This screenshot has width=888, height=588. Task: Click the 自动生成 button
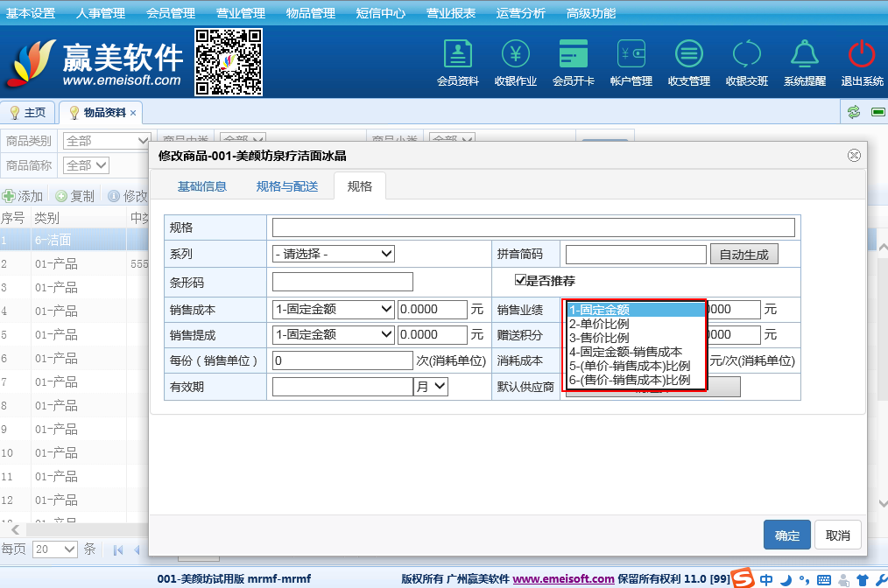pyautogui.click(x=744, y=255)
